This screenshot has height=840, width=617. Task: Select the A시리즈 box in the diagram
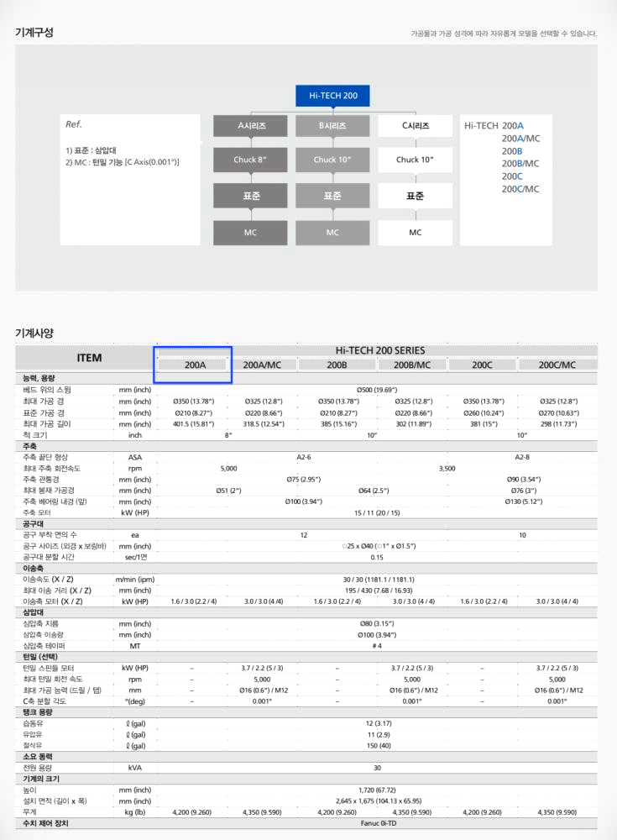[250, 126]
